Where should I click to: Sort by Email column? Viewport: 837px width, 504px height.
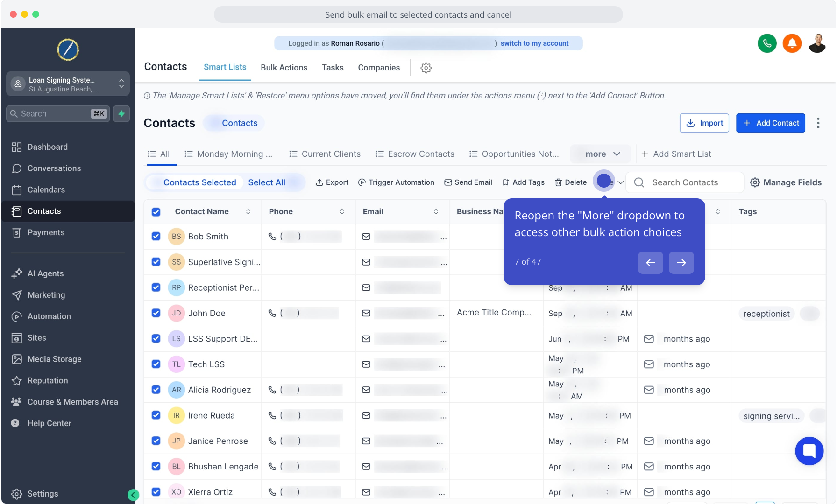[436, 212]
